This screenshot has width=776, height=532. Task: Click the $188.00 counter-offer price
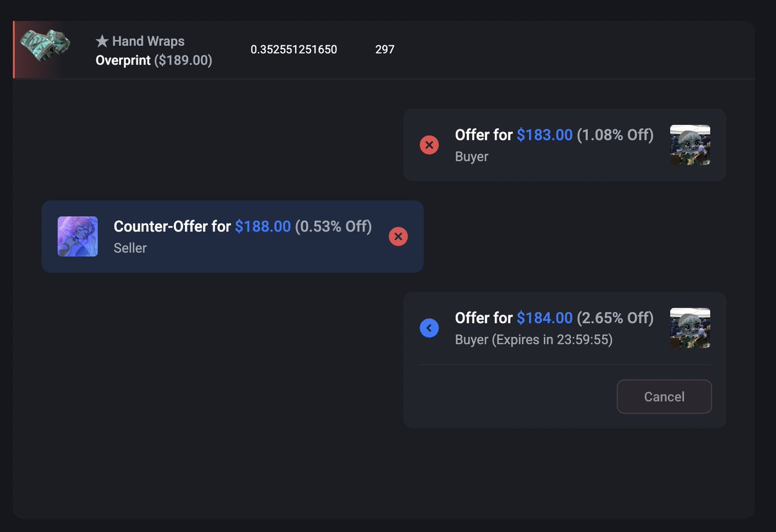pyautogui.click(x=263, y=227)
